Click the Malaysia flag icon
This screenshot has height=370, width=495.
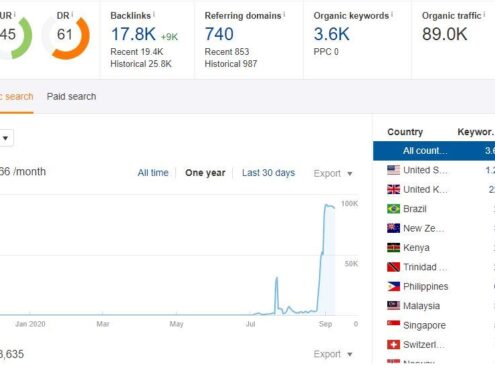393,306
